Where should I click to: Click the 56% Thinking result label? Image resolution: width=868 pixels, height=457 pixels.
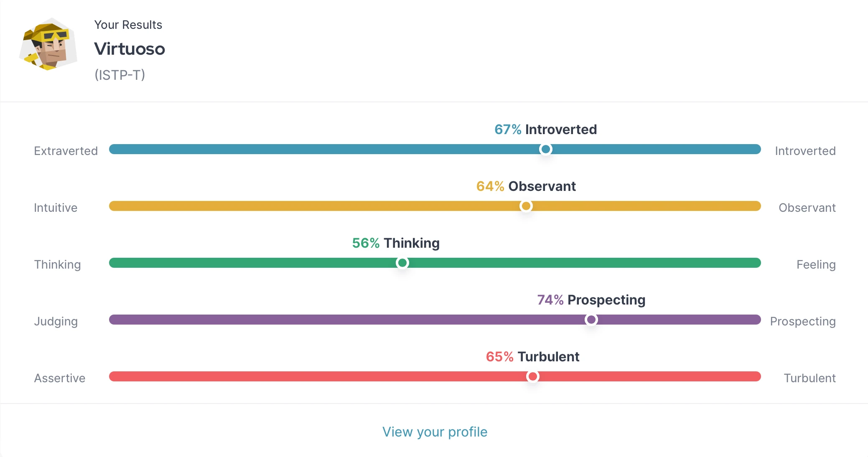pyautogui.click(x=396, y=243)
